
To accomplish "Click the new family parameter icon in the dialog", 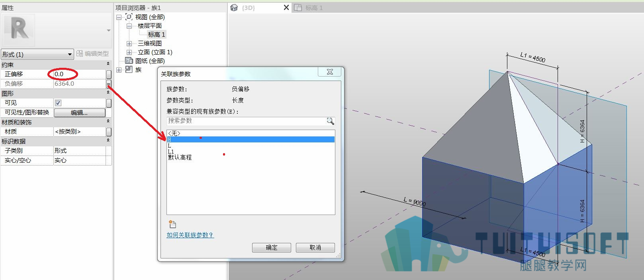I will tap(172, 224).
